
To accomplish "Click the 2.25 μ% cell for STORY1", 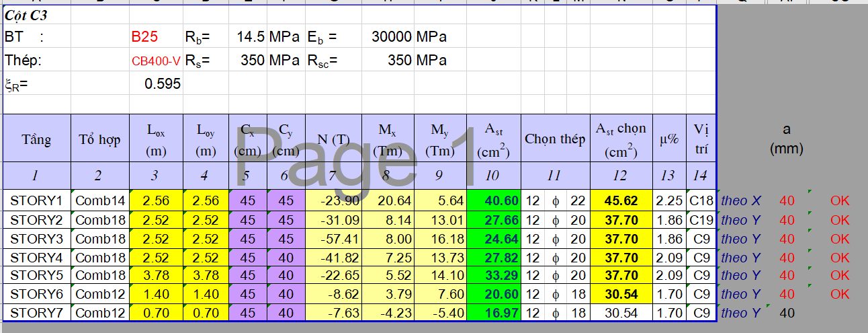I will point(668,200).
